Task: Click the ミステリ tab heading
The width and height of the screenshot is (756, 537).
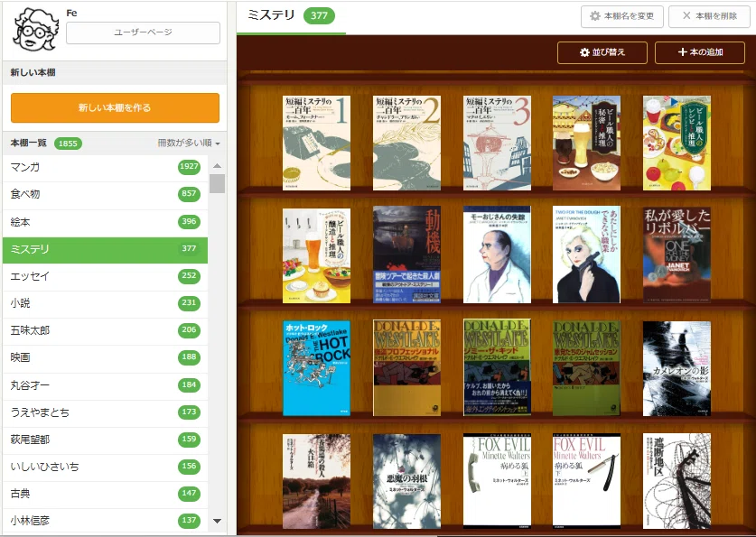Action: pyautogui.click(x=271, y=15)
